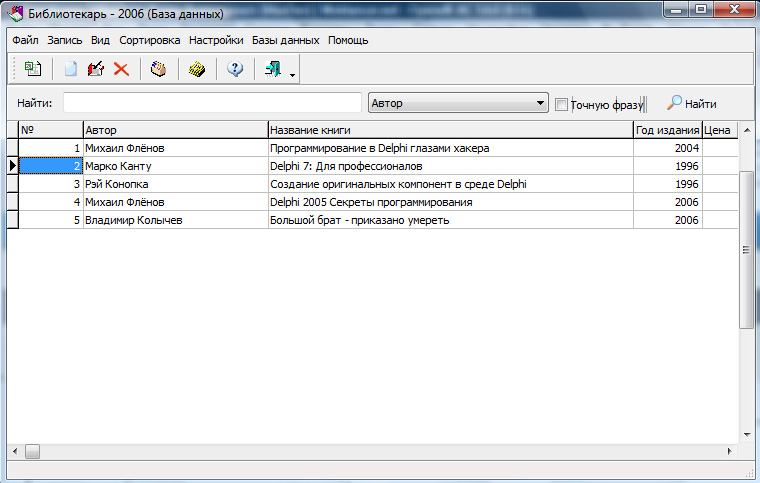The image size is (760, 483).
Task: Open the Автор search field dropdown
Action: click(x=540, y=103)
